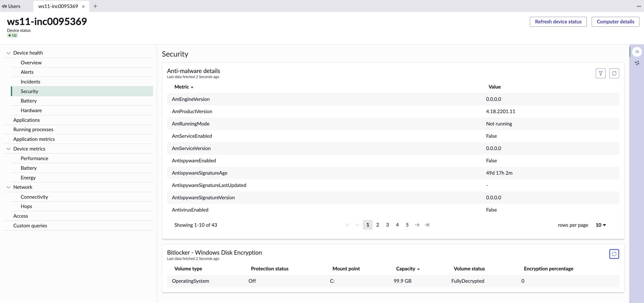
Task: Go to page 2 of results
Action: [x=377, y=225]
